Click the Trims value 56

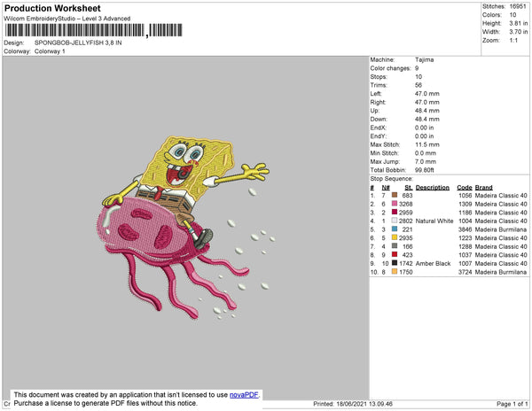(419, 85)
